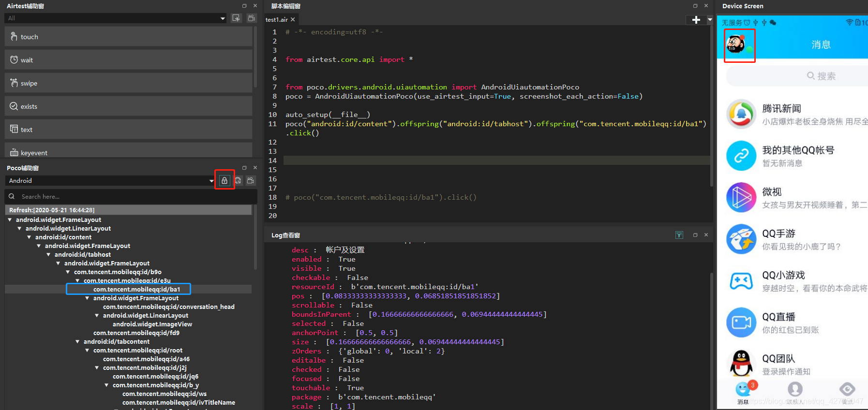Click the wait command button
868x410 pixels.
(128, 60)
